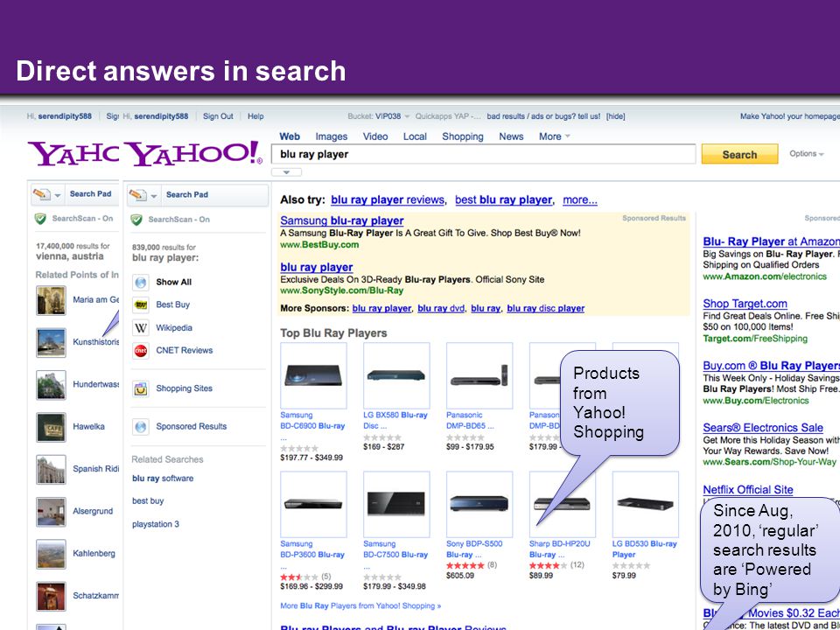Open Samsung BD-P3600 product image
This screenshot has width=840, height=630.
tap(313, 504)
